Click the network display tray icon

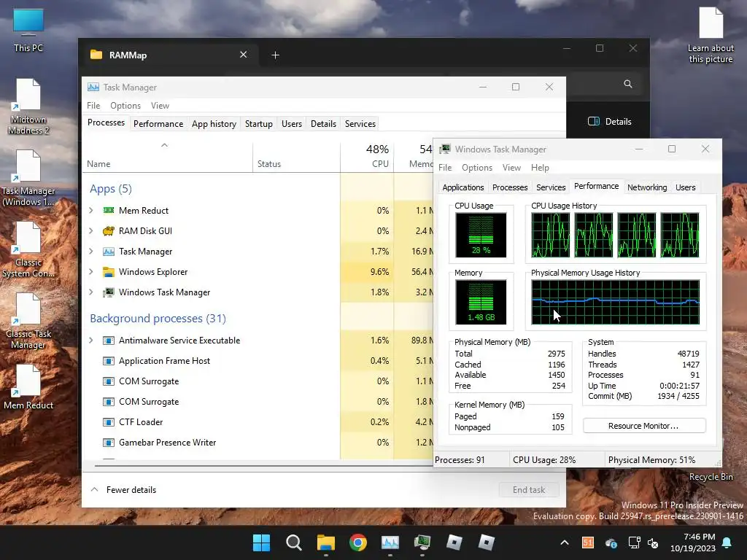click(635, 542)
